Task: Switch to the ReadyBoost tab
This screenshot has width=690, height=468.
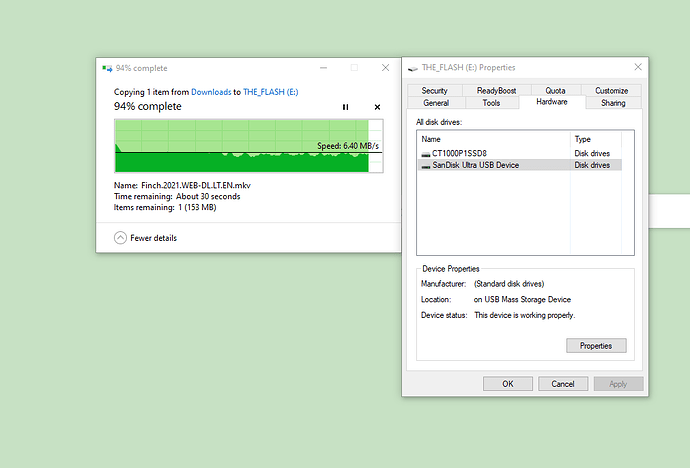Action: click(x=496, y=91)
